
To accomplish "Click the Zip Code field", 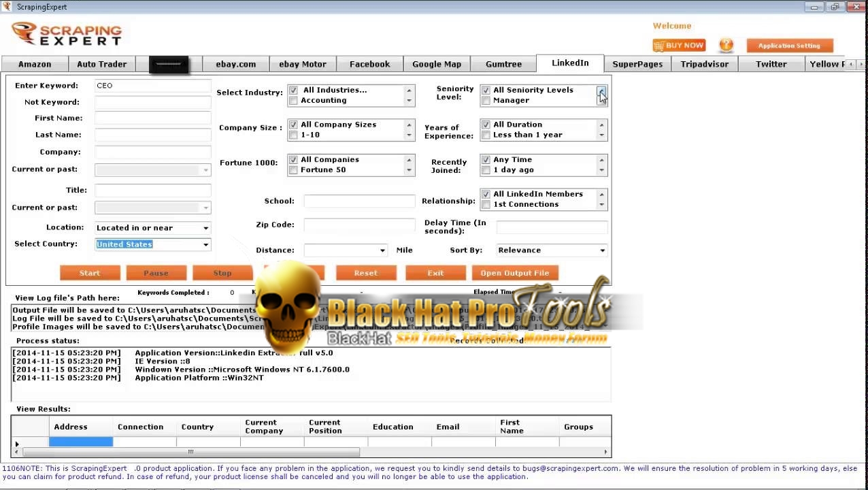I will point(359,225).
